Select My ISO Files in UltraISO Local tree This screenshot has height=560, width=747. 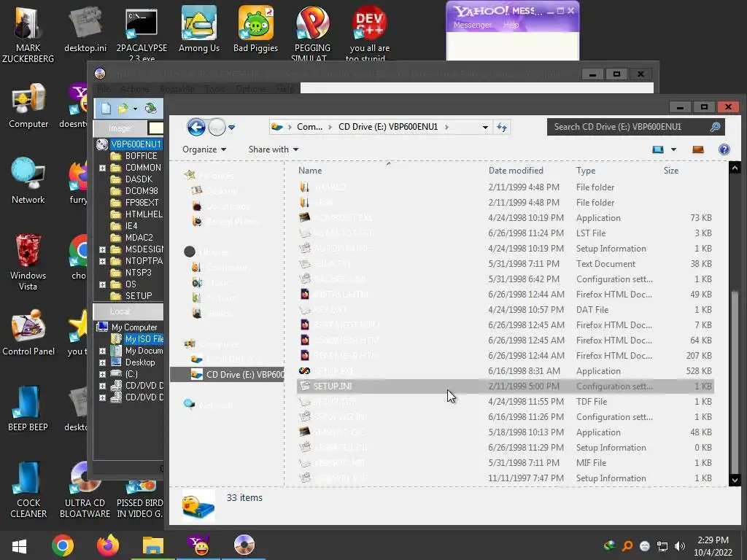click(144, 338)
